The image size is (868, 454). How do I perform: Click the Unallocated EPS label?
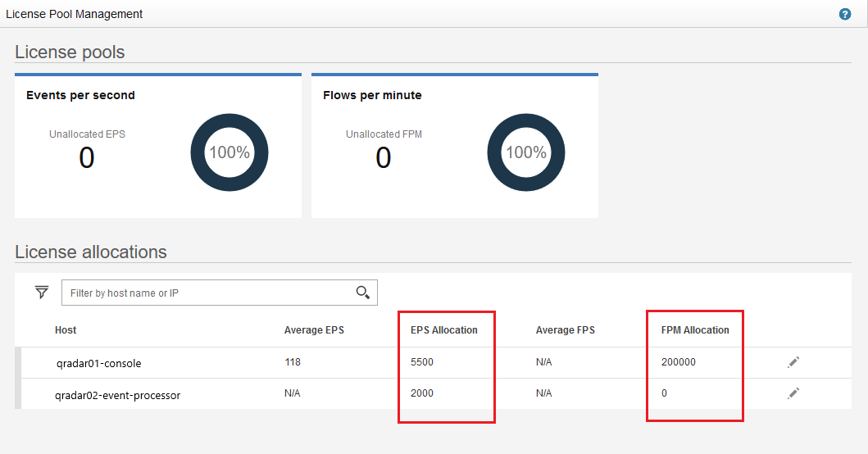point(87,134)
